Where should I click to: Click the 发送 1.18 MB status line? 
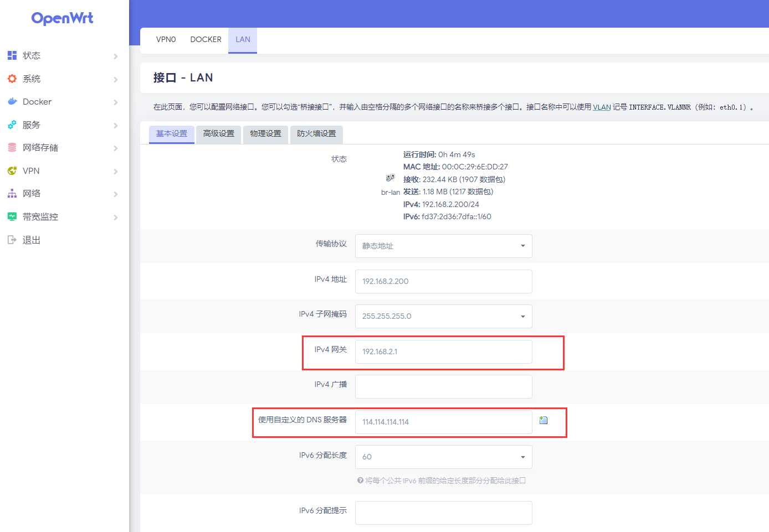(x=448, y=192)
